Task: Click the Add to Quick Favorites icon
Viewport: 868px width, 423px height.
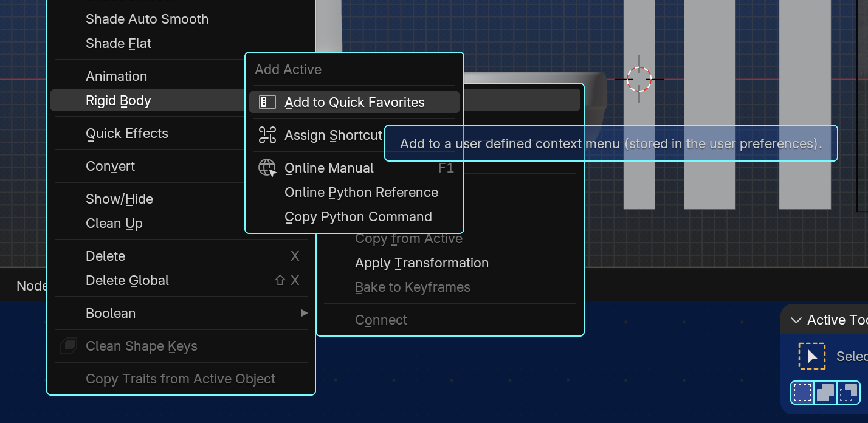Action: (267, 102)
